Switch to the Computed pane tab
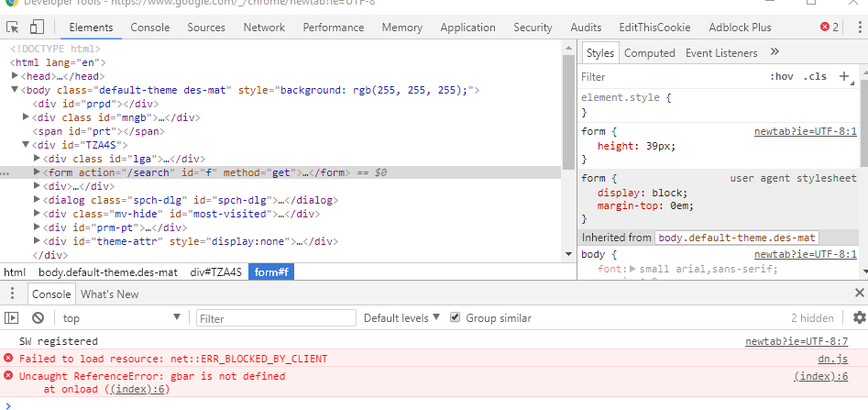The image size is (868, 410). pyautogui.click(x=649, y=52)
